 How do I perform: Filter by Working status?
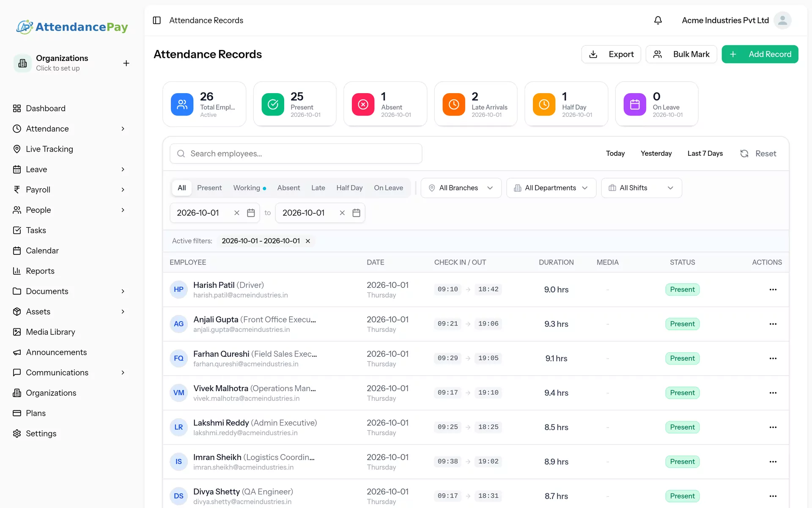coord(250,188)
